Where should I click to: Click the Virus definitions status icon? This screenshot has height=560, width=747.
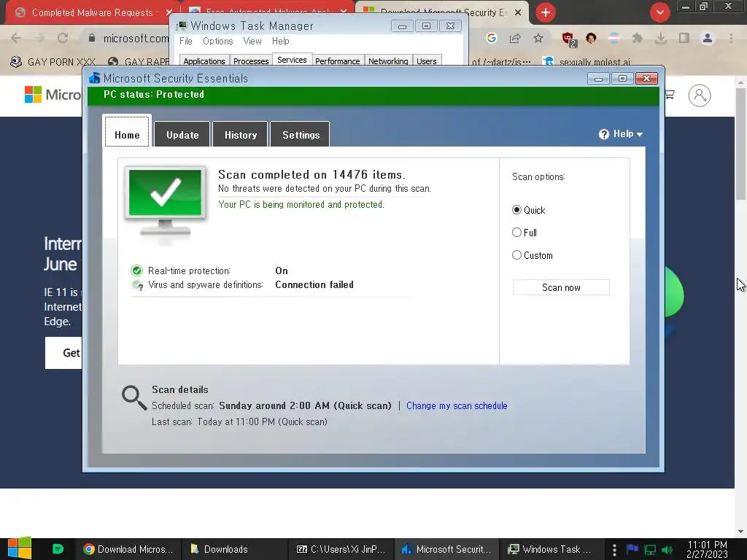[x=138, y=285]
